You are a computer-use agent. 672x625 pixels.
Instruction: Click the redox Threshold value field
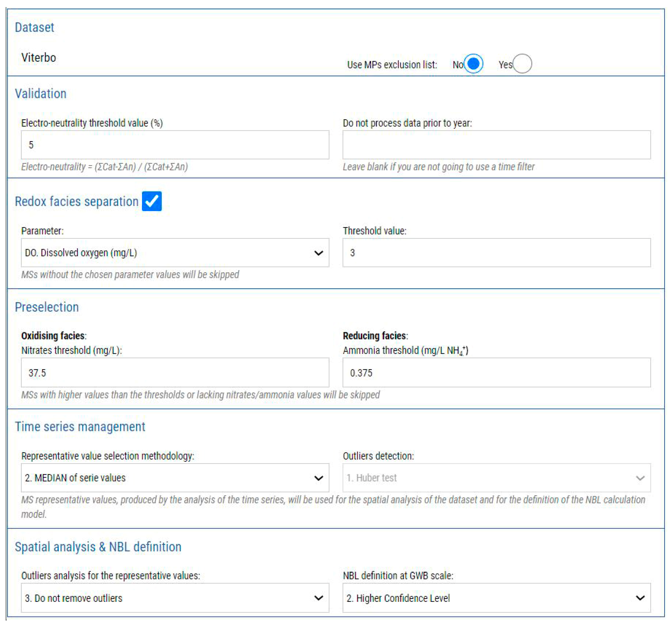click(x=496, y=253)
